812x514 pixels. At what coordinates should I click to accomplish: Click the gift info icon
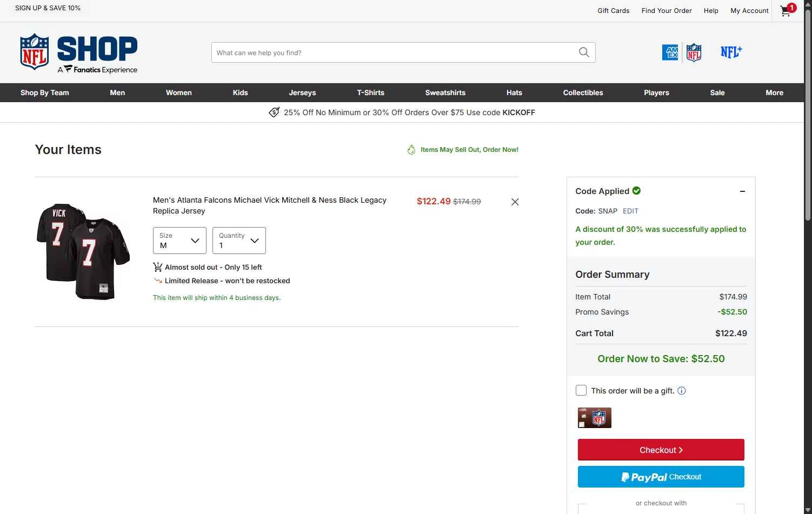point(682,391)
